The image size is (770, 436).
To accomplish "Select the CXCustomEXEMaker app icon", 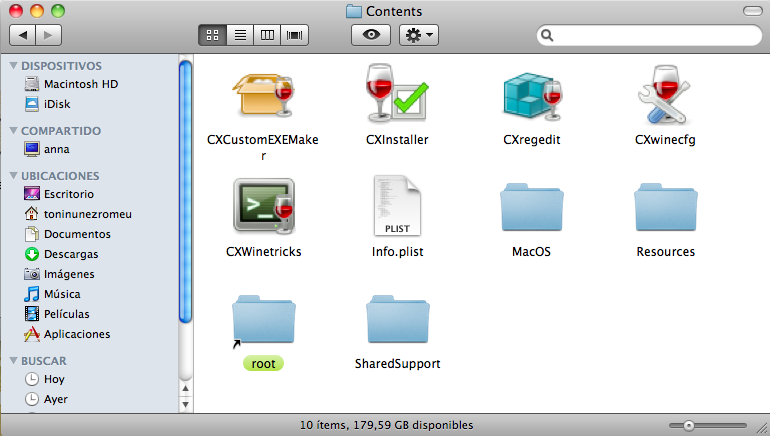I will click(264, 95).
